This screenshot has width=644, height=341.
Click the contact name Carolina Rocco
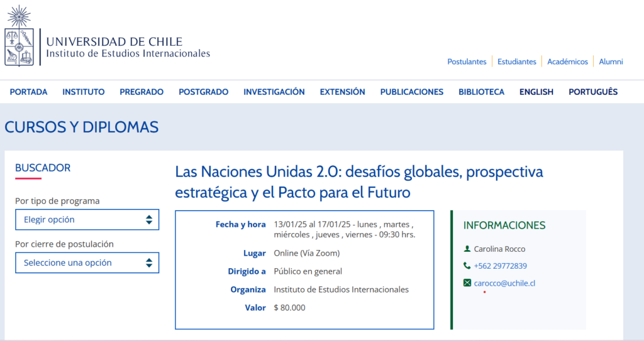[499, 249]
